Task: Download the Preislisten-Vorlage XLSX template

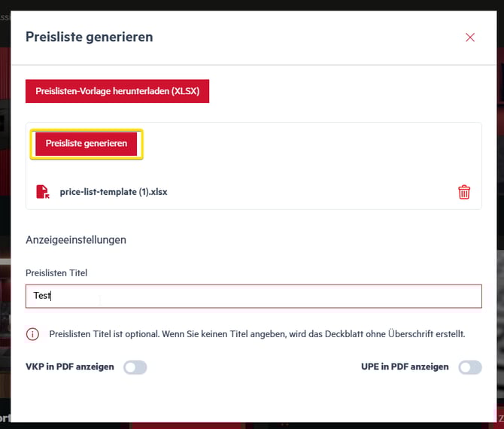Action: click(x=117, y=91)
